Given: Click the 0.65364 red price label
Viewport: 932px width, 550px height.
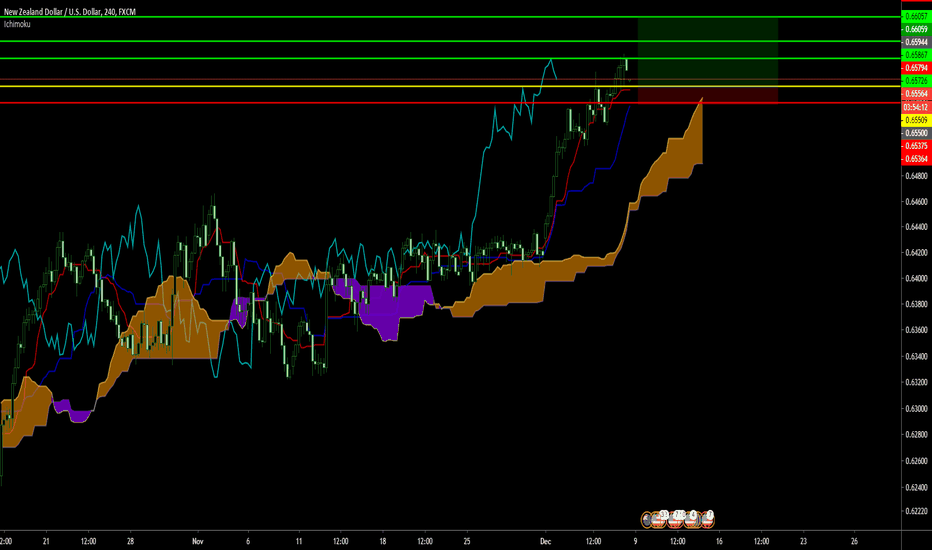Looking at the screenshot, I should pos(916,158).
